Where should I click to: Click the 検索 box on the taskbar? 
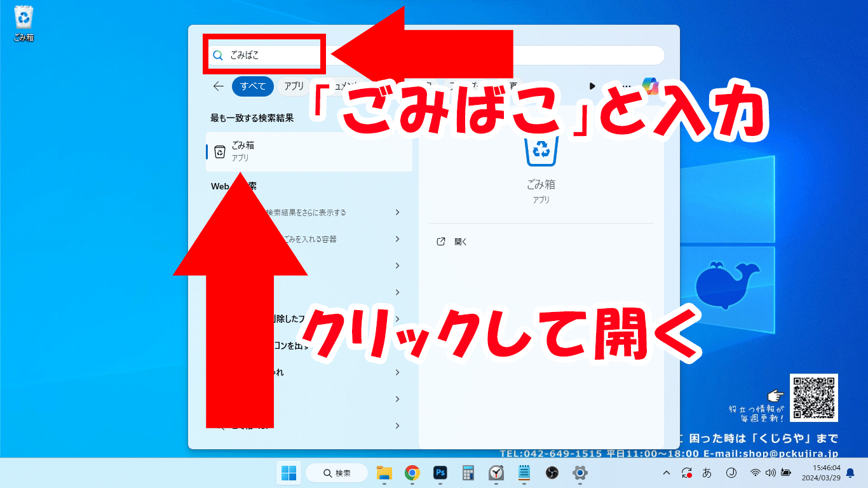[x=337, y=473]
